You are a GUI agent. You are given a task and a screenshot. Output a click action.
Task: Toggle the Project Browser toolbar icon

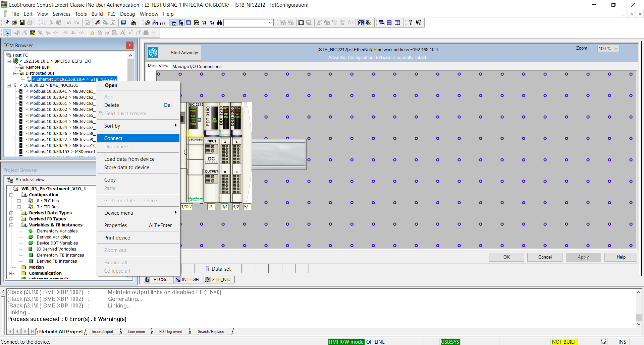coord(174,22)
